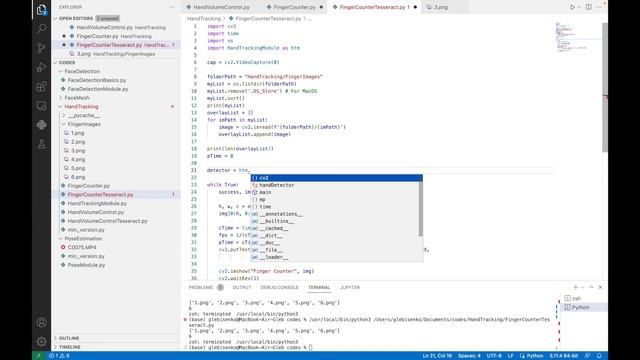Open PoseModule.py file
Screen dimensions: 640x360
pos(116,265)
